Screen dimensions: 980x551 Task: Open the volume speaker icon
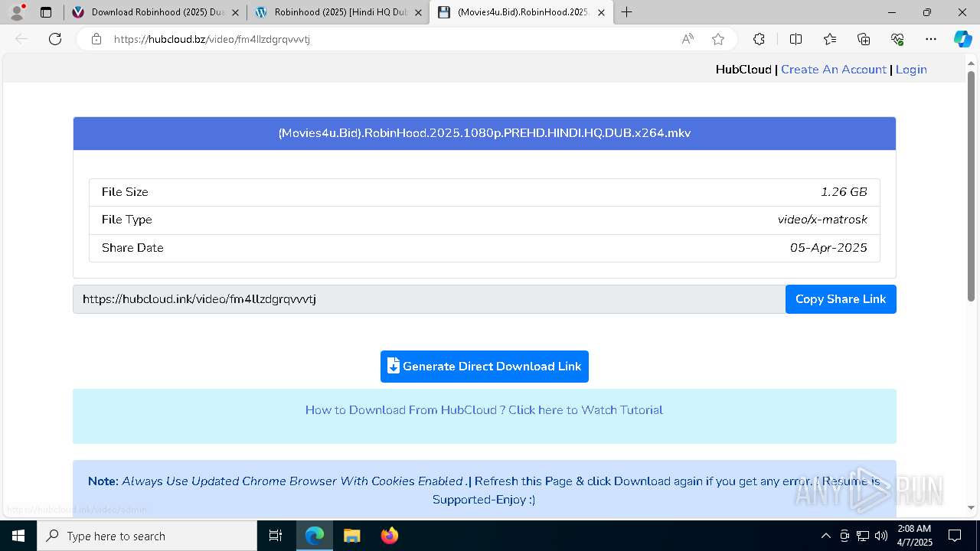point(881,536)
